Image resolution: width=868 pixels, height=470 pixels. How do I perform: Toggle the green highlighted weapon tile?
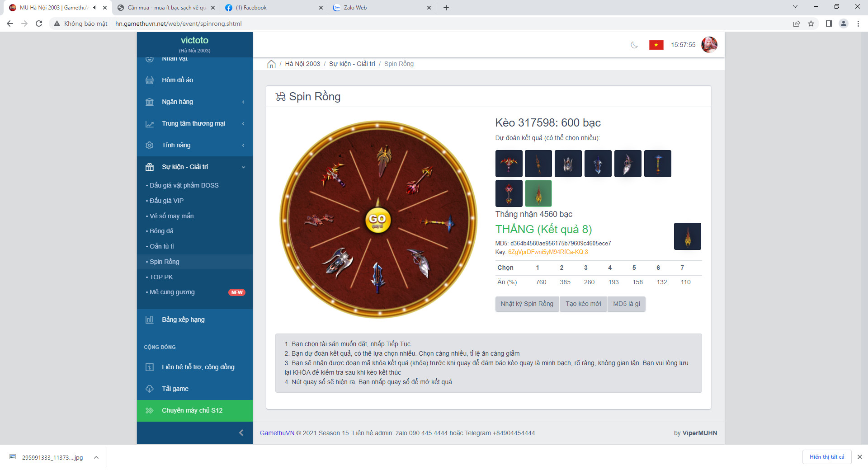[538, 193]
